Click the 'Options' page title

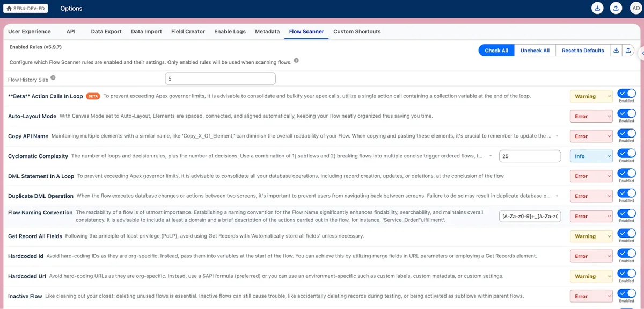coord(71,9)
